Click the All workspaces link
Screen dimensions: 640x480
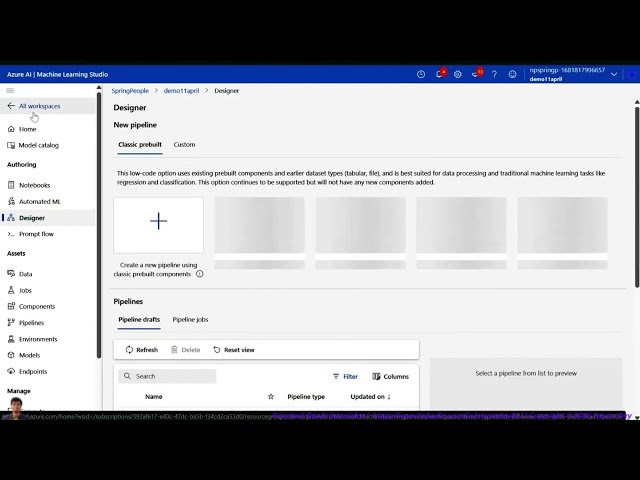coord(40,106)
